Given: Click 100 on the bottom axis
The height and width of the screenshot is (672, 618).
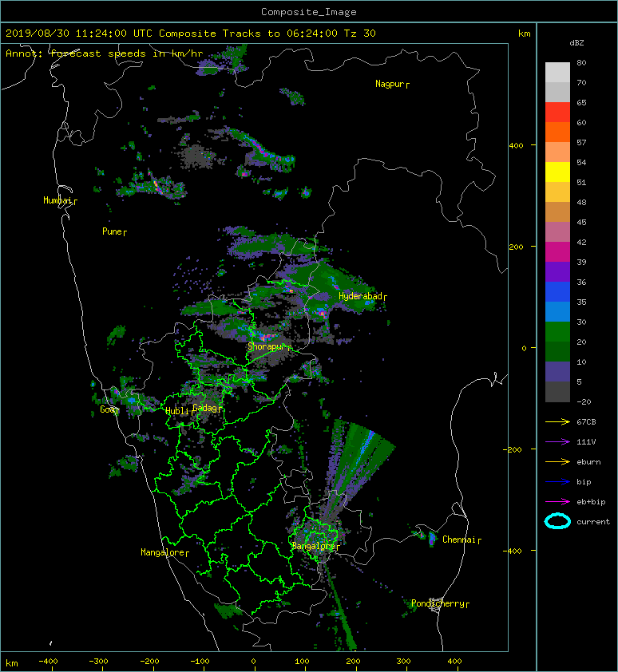Looking at the screenshot, I should (x=302, y=662).
